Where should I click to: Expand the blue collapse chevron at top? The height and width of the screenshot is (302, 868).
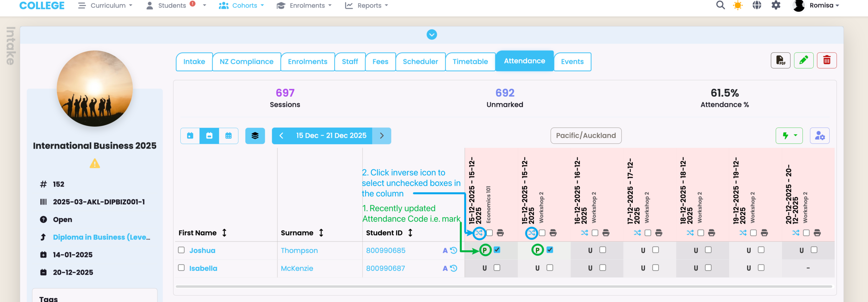tap(432, 35)
